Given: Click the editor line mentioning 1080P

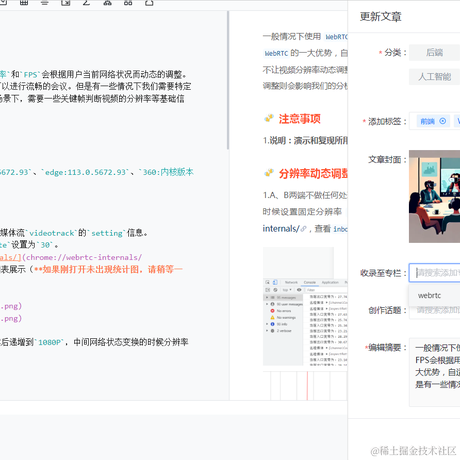Looking at the screenshot, I should (x=94, y=342).
